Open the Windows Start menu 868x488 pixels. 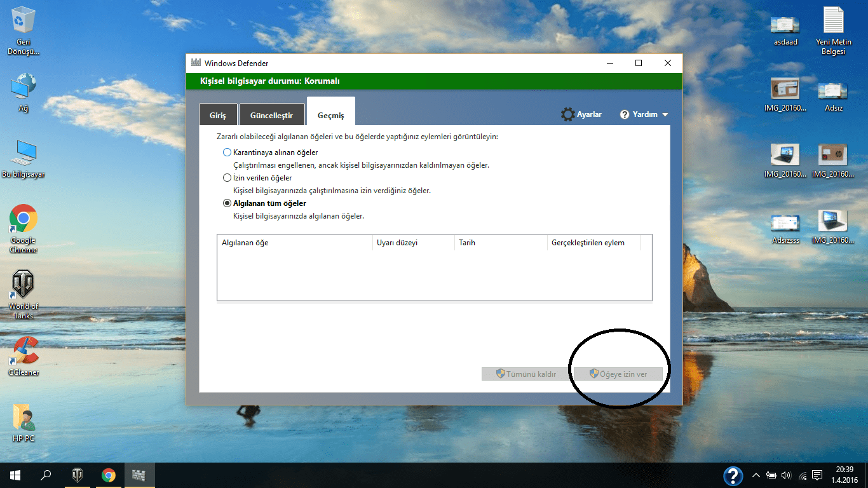[15, 475]
